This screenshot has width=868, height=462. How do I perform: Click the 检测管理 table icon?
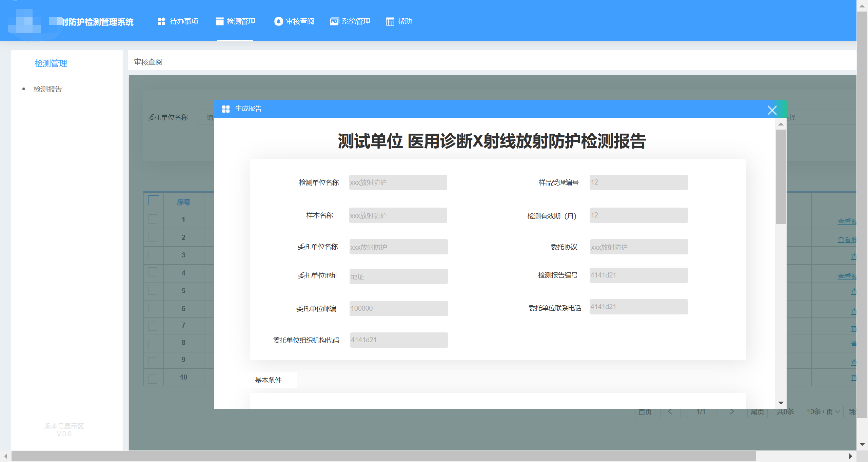pos(219,21)
